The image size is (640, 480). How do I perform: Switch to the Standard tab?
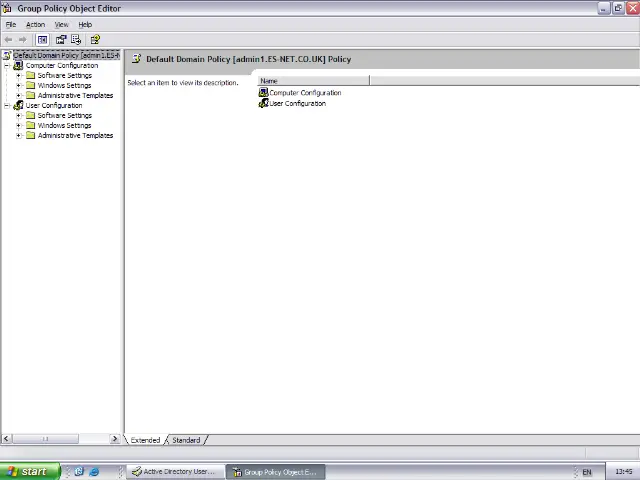pos(186,440)
